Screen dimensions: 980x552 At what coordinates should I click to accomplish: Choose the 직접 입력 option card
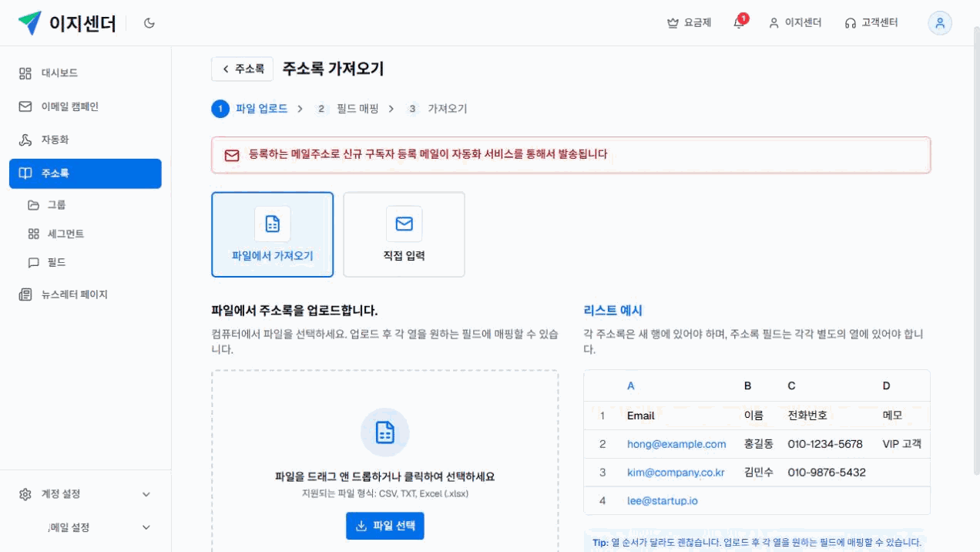pos(404,234)
